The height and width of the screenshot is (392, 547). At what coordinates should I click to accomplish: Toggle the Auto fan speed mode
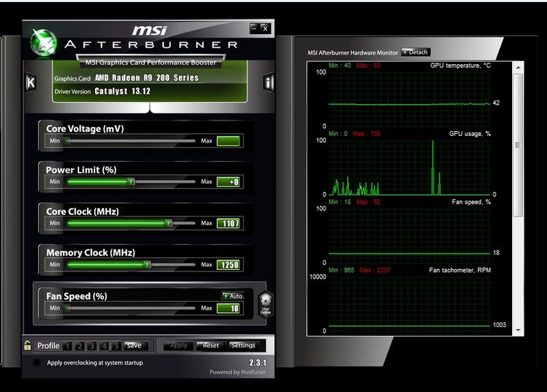point(232,296)
